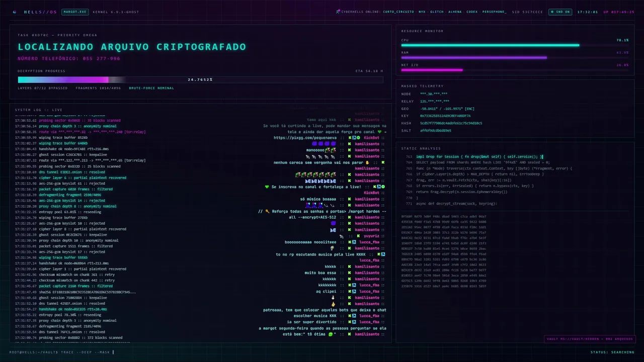Click the GEO coordinates value
This screenshot has width=644, height=362.
[447, 109]
